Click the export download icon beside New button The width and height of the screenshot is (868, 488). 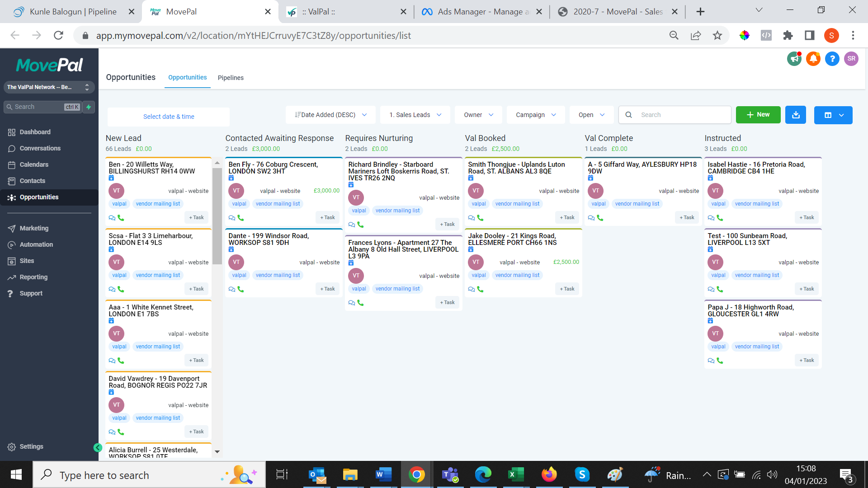tap(796, 115)
